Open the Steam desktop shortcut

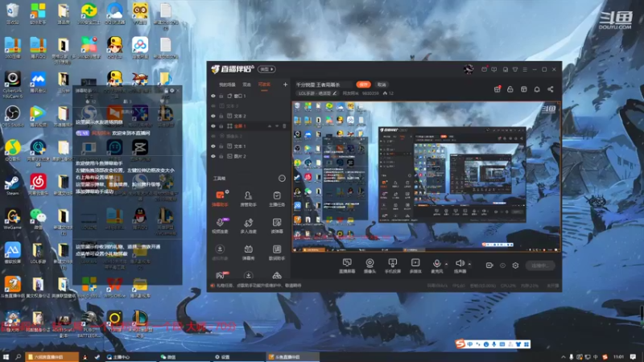coord(13,185)
